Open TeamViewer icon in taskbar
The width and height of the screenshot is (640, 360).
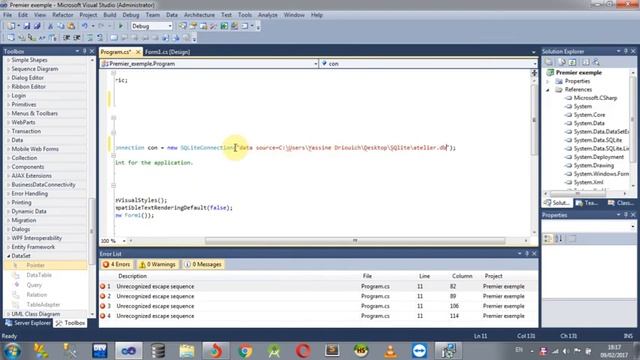coord(419,351)
